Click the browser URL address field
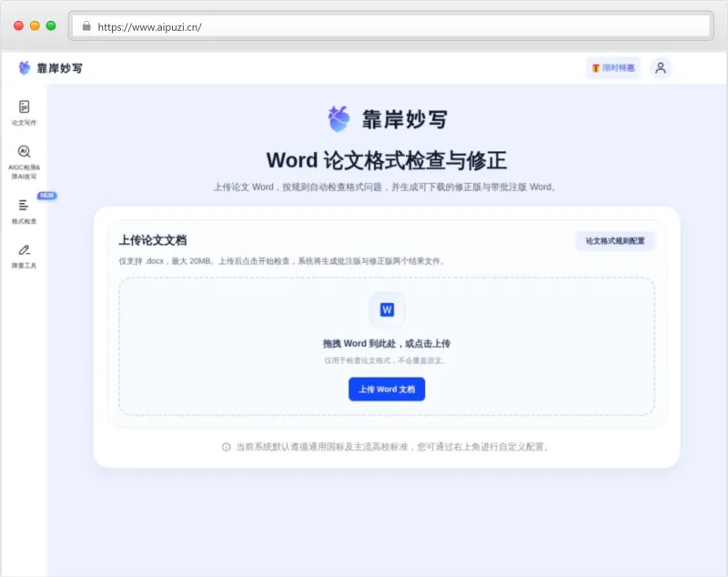Viewport: 728px width, 577px height. pos(391,26)
